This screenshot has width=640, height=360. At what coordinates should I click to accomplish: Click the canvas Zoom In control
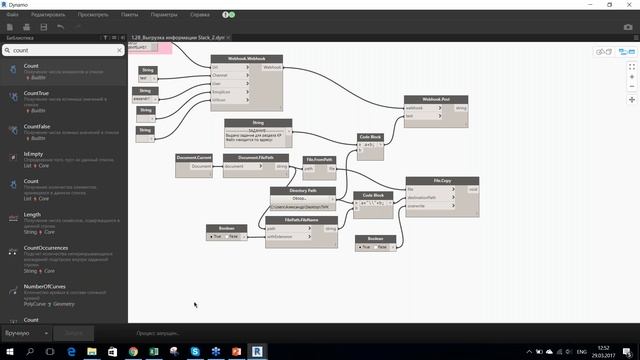pos(632,77)
